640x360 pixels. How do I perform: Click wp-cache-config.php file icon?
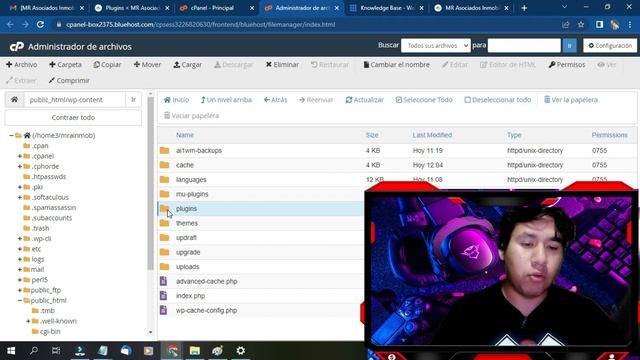164,310
